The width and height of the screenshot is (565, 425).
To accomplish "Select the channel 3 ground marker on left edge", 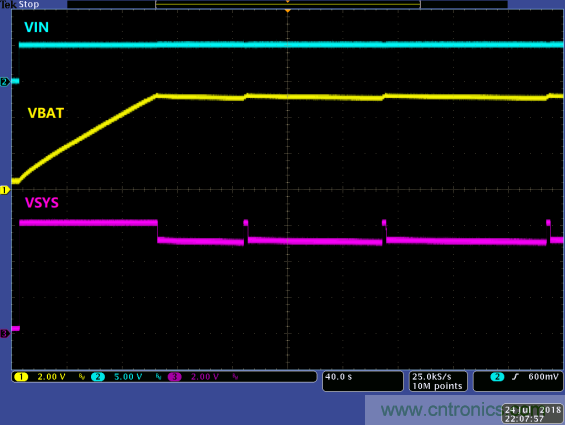I will 5,334.
